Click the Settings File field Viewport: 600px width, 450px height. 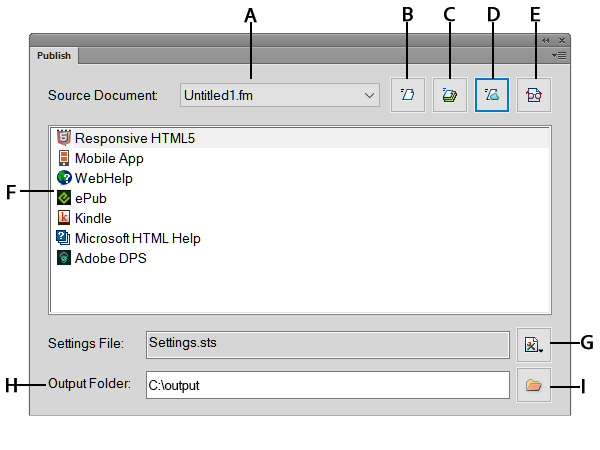(x=327, y=344)
